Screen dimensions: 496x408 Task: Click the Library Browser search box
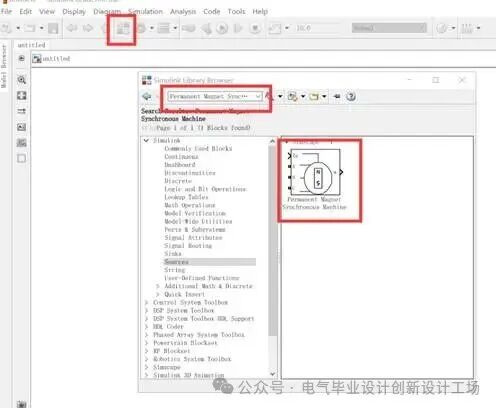tap(214, 97)
